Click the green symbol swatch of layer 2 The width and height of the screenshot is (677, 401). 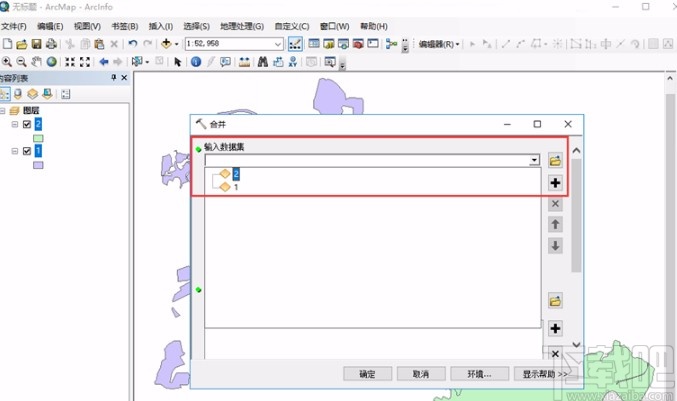point(38,139)
